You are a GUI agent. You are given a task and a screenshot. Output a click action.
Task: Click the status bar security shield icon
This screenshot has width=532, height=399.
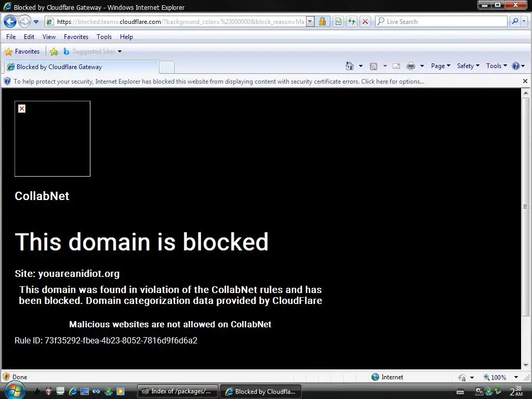[6, 377]
